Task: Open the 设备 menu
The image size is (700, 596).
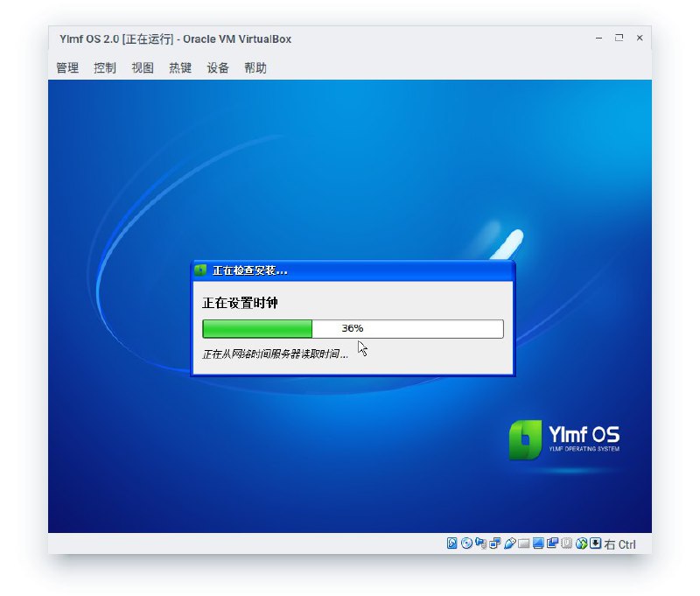Action: coord(217,68)
